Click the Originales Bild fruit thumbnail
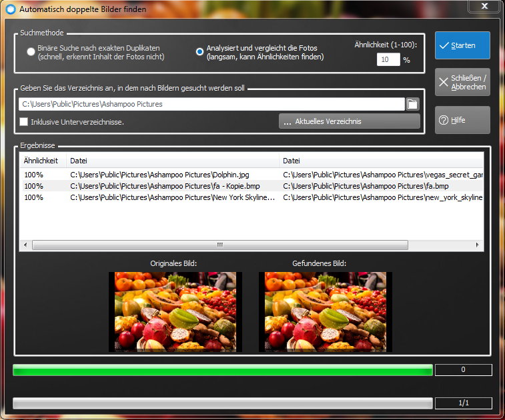This screenshot has height=420, width=505. [x=175, y=311]
